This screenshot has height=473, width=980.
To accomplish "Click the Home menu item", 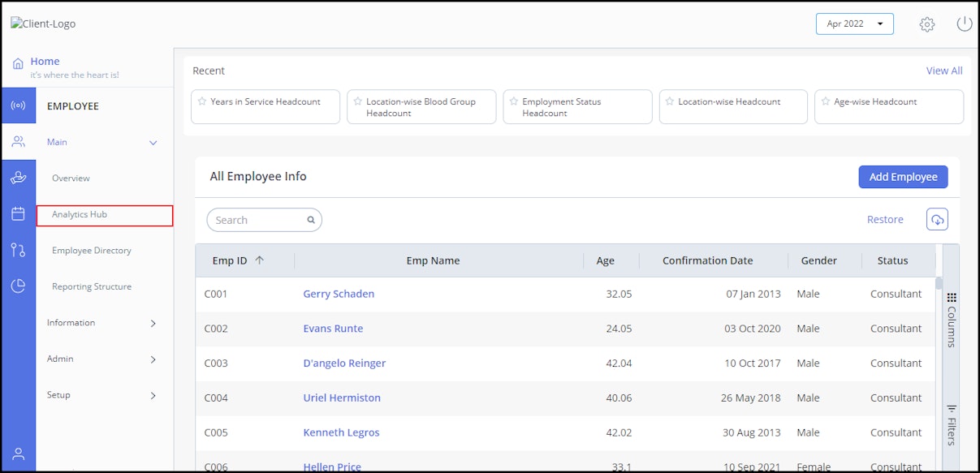I will [x=45, y=61].
